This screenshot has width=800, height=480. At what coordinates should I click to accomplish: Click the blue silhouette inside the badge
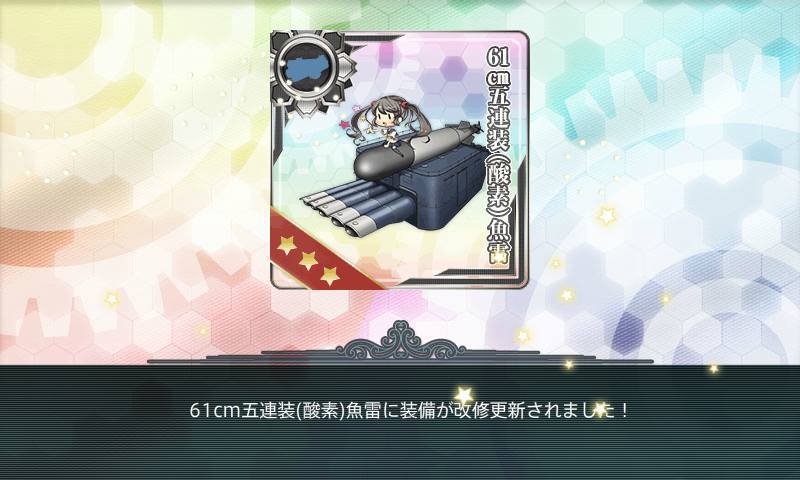tap(308, 67)
